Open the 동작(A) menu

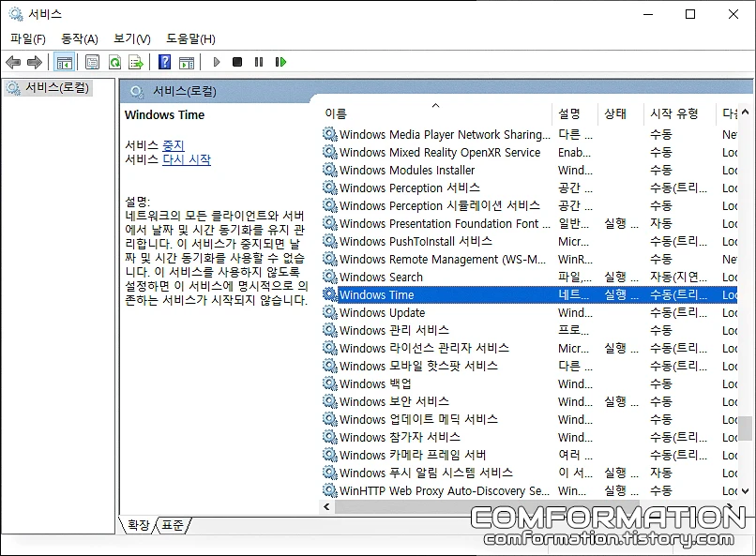click(x=80, y=39)
